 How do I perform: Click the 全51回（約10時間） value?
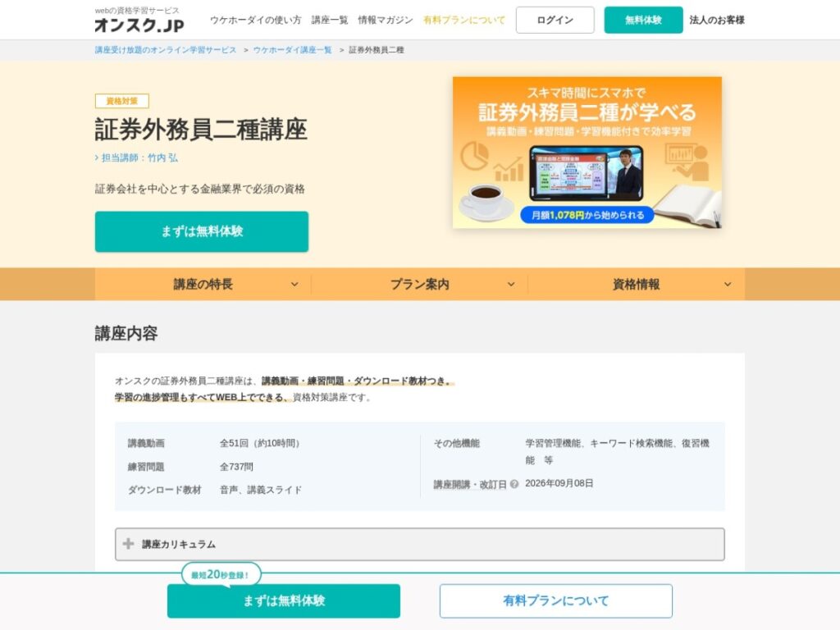(x=259, y=443)
